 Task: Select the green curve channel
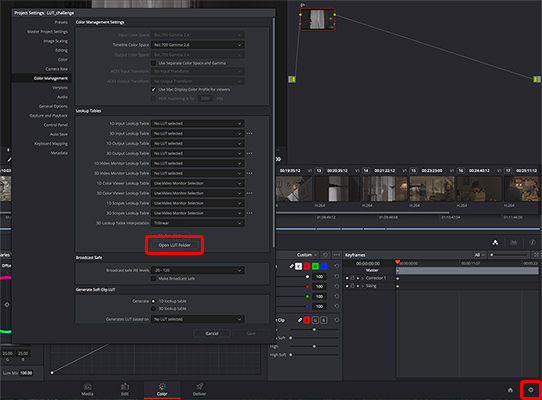click(315, 266)
